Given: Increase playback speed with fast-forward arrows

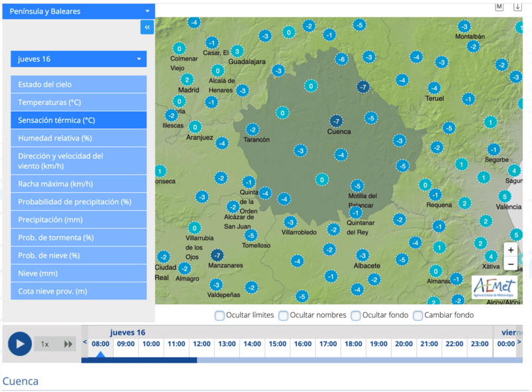Looking at the screenshot, I should pyautogui.click(x=68, y=344).
